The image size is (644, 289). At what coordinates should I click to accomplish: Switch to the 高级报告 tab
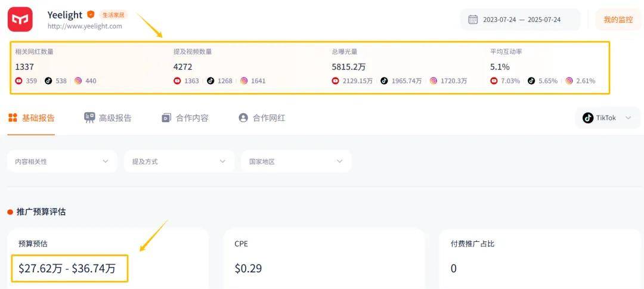(x=108, y=118)
